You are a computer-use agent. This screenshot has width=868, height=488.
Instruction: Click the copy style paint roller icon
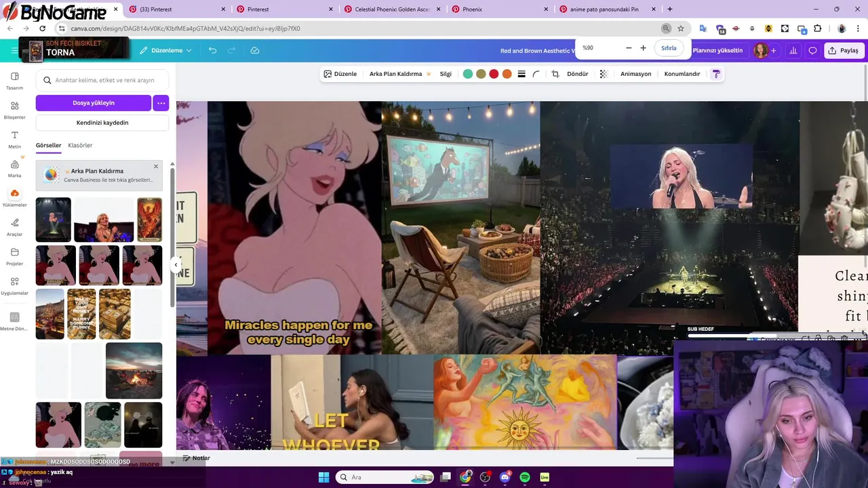coord(715,74)
